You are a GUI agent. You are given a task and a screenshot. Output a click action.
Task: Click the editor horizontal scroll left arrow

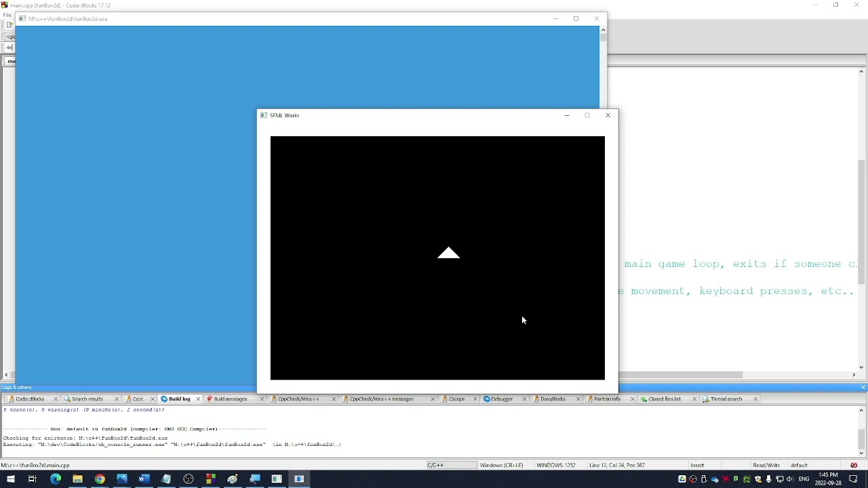coord(6,375)
